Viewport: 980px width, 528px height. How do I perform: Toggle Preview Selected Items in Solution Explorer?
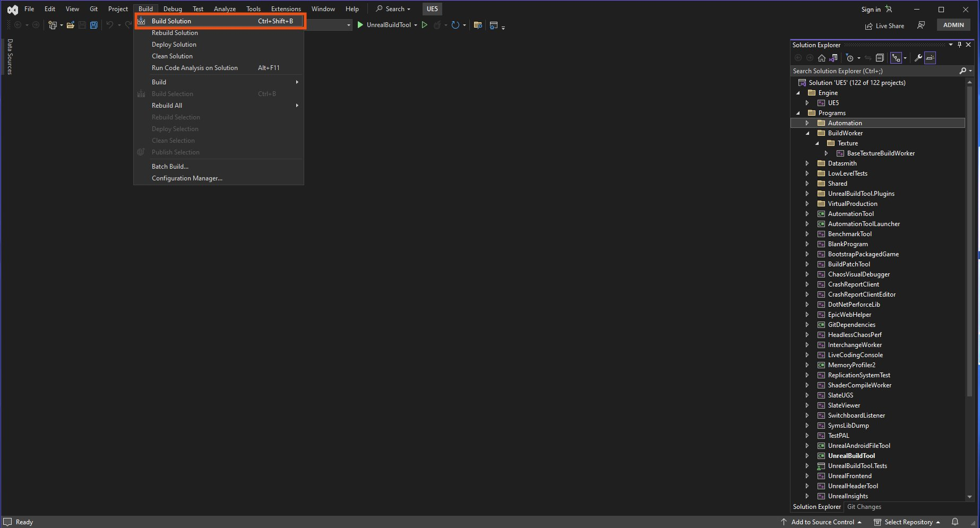pos(930,58)
